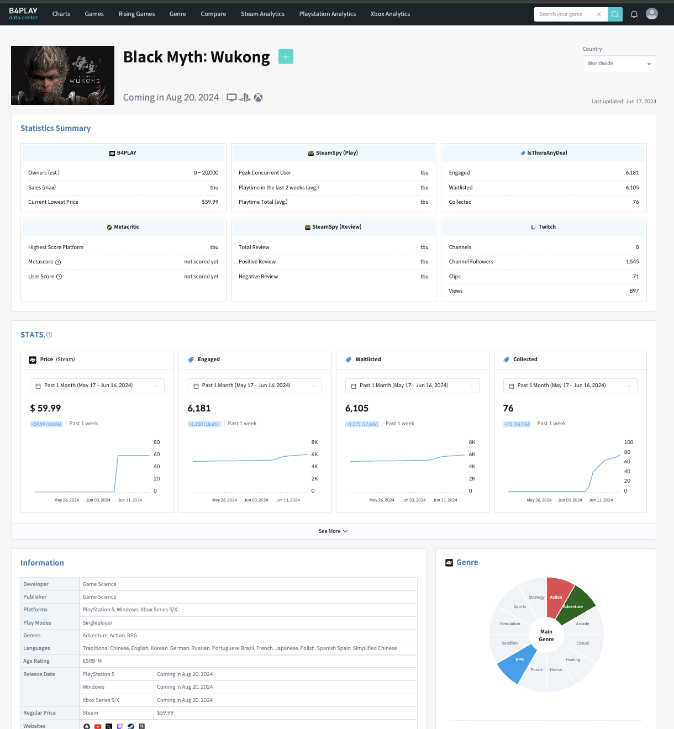The height and width of the screenshot is (729, 674).
Task: Open the notifications bell
Action: coord(634,14)
